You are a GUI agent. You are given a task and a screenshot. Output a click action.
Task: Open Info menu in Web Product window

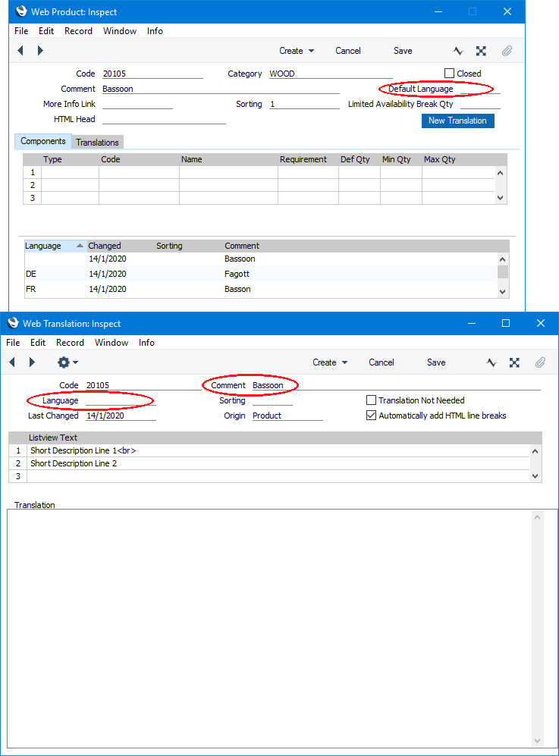155,31
